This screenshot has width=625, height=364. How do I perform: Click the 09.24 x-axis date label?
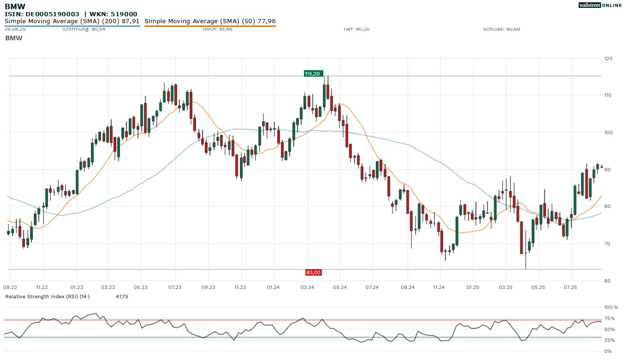407,288
